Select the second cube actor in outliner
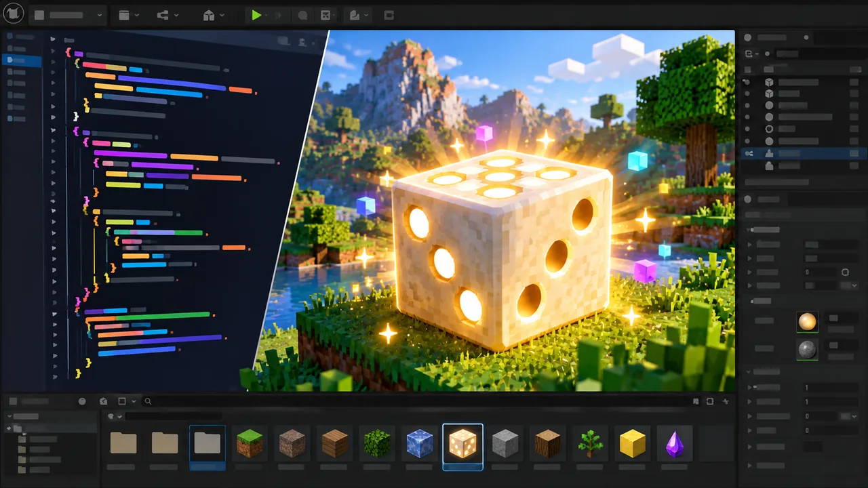 coord(802,94)
